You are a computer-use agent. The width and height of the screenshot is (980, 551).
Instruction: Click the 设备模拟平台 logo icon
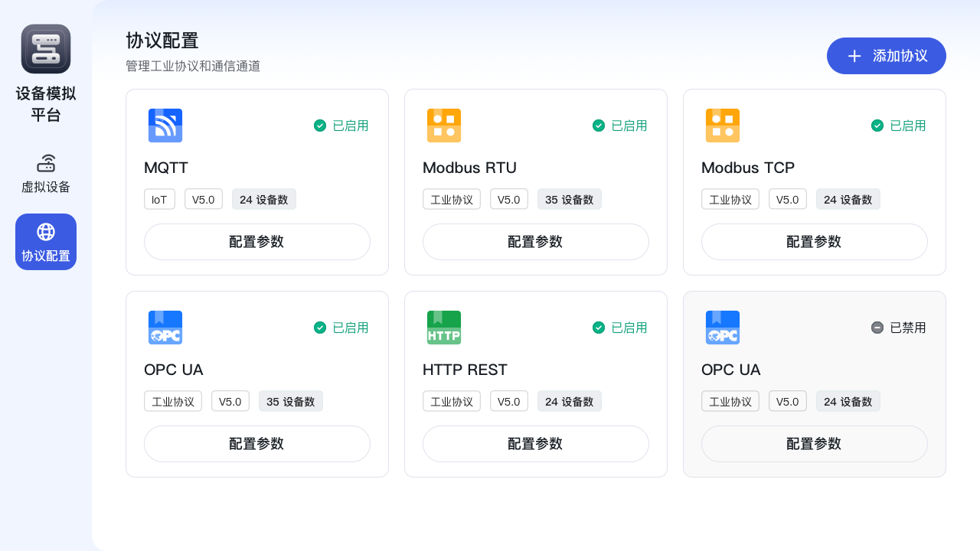46,48
